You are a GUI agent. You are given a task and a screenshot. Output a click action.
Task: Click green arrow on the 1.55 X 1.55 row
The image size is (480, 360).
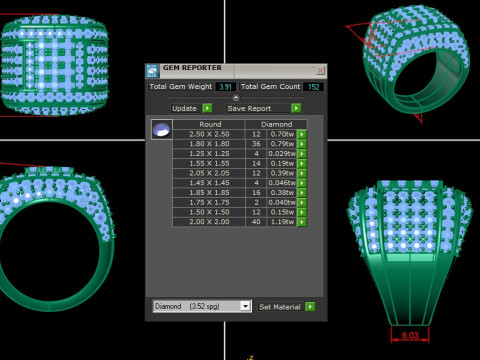coord(302,163)
